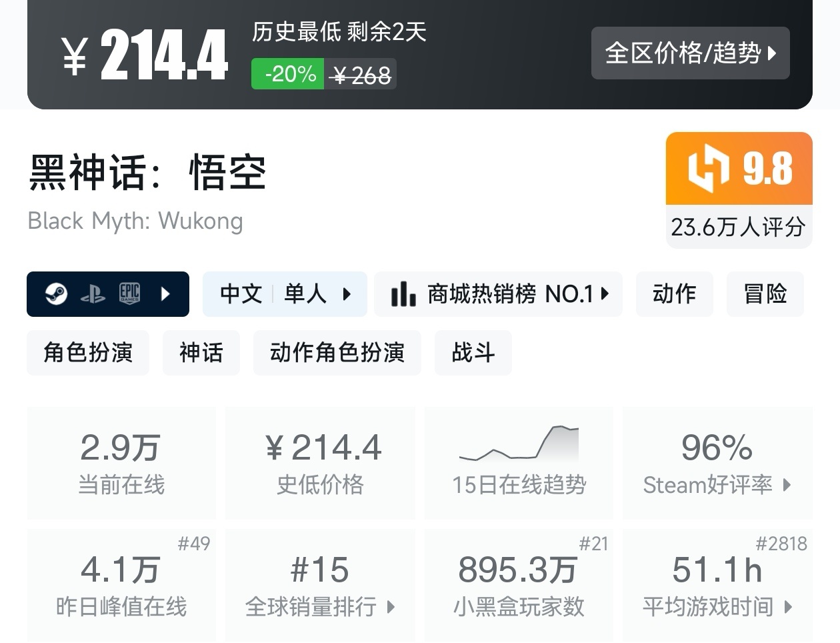
Task: Select the 动作 genre tag
Action: [x=674, y=293]
